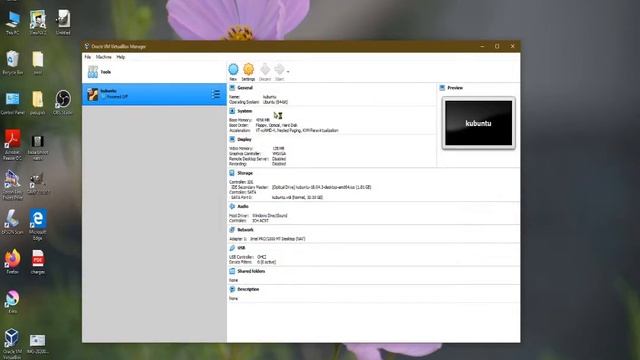Click the Storage section icon
This screenshot has width=640, height=360.
tap(232, 173)
